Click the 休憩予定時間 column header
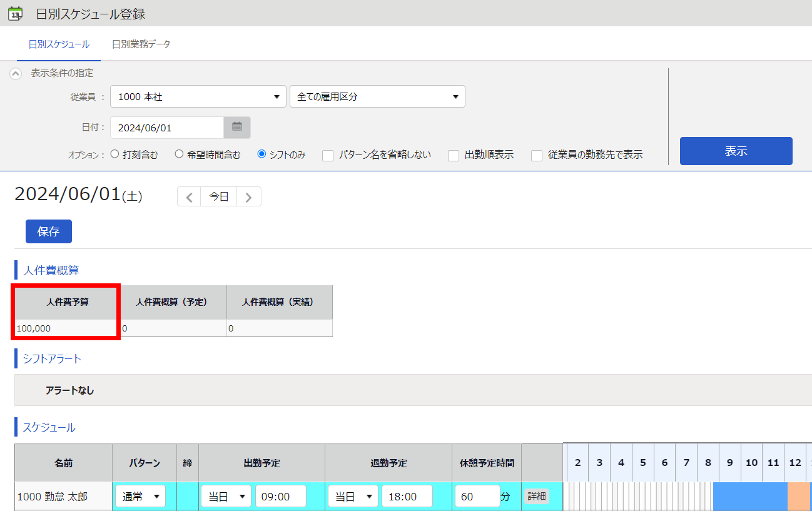This screenshot has height=511, width=812. [x=487, y=463]
